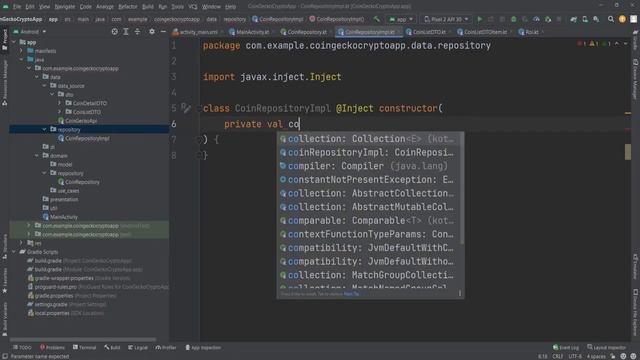This screenshot has height=360, width=640.
Task: Click completion popup more options dots
Action: (x=460, y=293)
